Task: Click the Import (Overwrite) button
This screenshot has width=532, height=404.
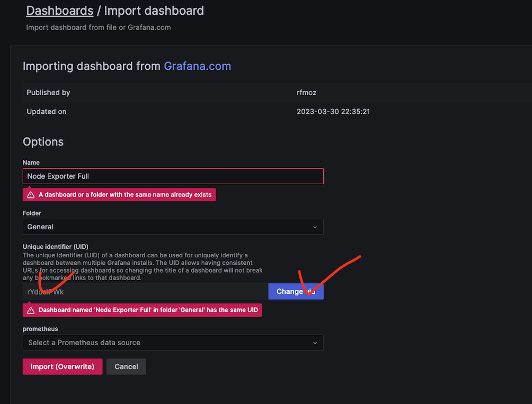Action: coord(63,367)
